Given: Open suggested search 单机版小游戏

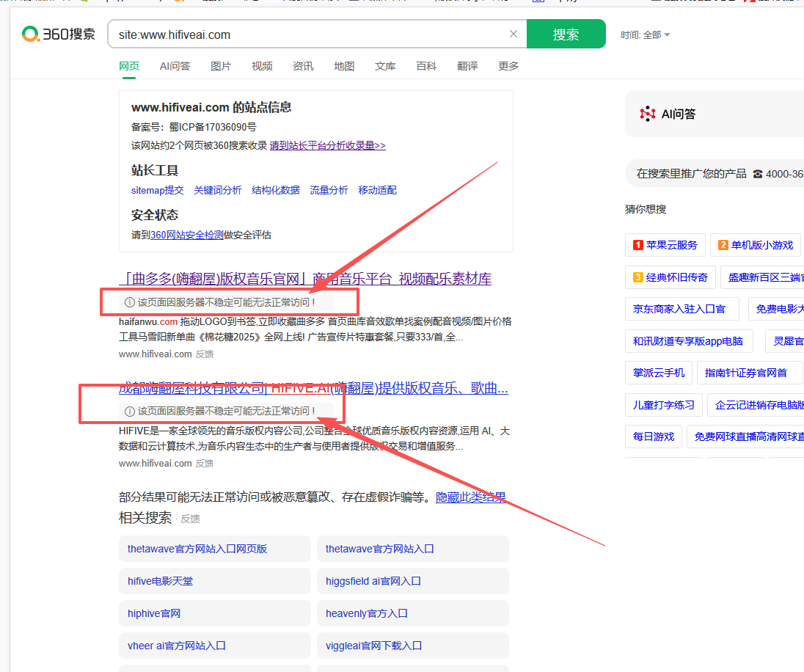Looking at the screenshot, I should pos(757,245).
